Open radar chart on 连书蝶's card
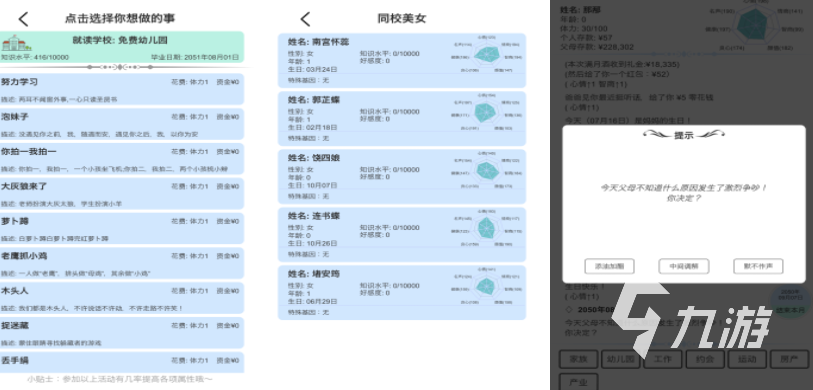The width and height of the screenshot is (813, 390). coord(485,227)
